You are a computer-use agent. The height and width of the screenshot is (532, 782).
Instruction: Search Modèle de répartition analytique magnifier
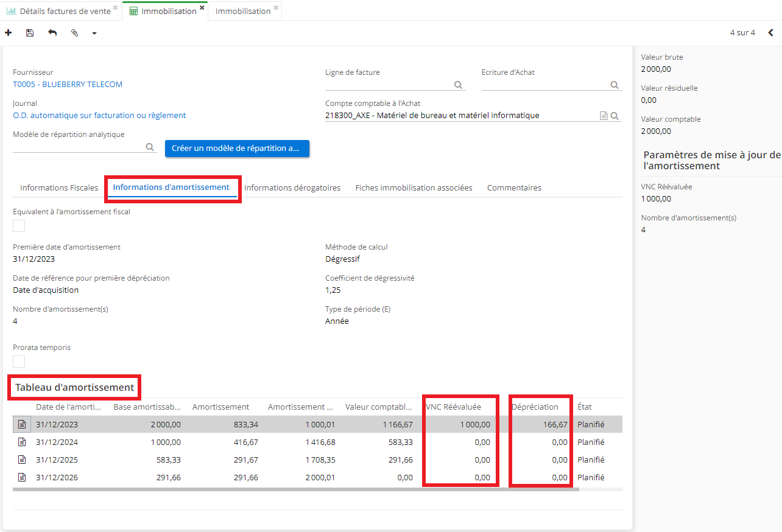point(150,147)
